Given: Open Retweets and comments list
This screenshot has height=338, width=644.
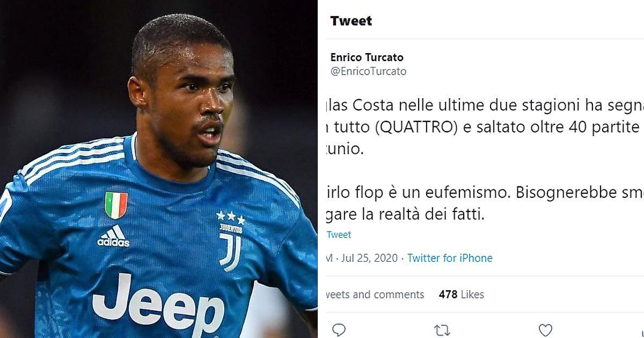Looking at the screenshot, I should (x=375, y=295).
